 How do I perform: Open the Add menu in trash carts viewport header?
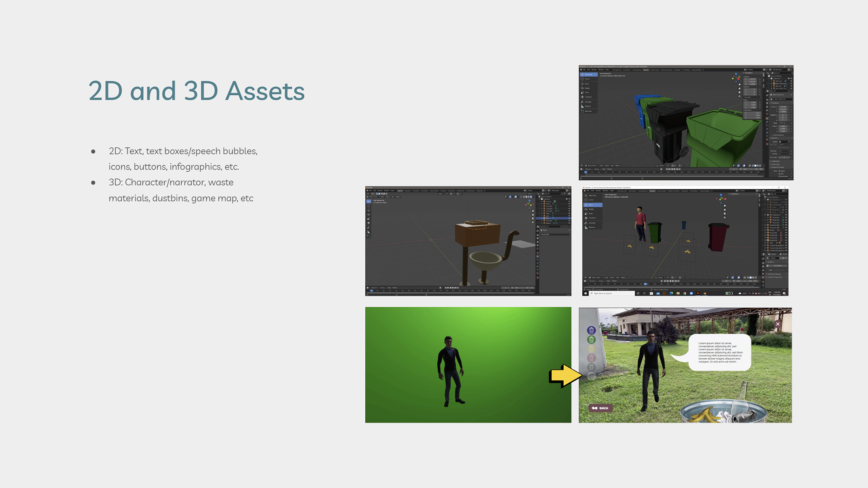tap(612, 165)
